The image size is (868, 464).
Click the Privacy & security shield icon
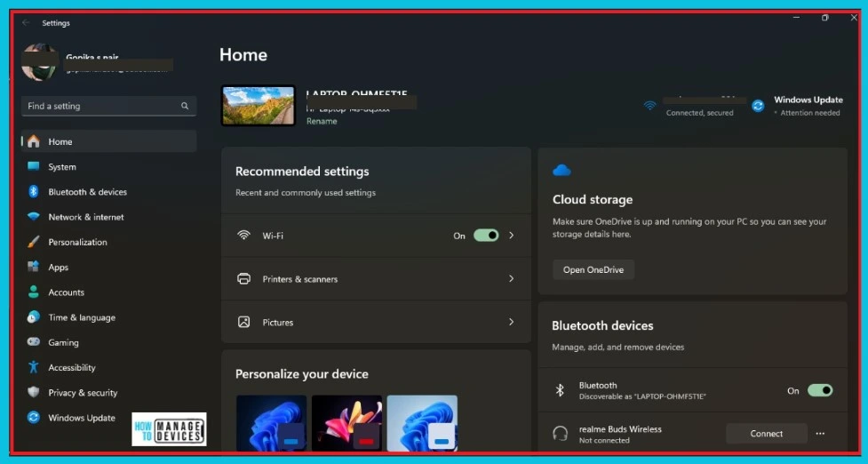(x=33, y=392)
